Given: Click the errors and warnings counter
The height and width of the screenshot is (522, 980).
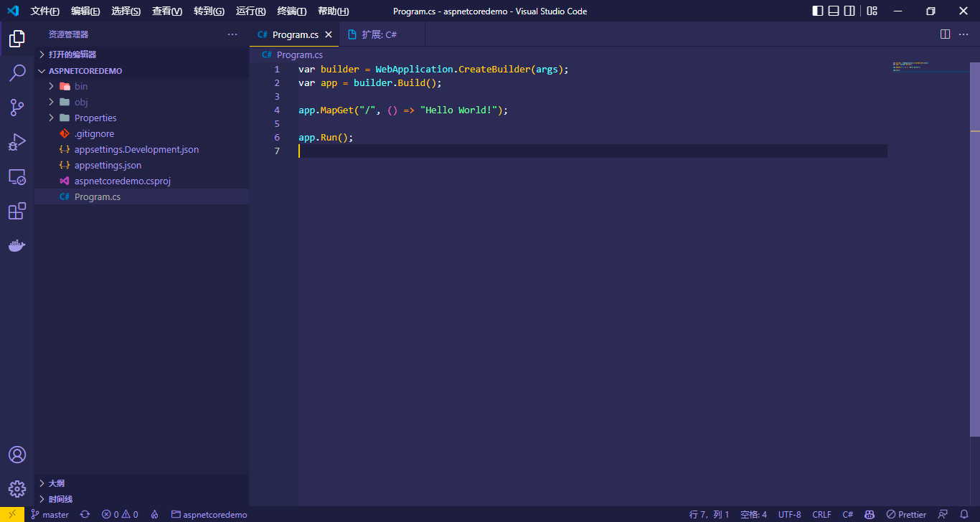Looking at the screenshot, I should 120,515.
